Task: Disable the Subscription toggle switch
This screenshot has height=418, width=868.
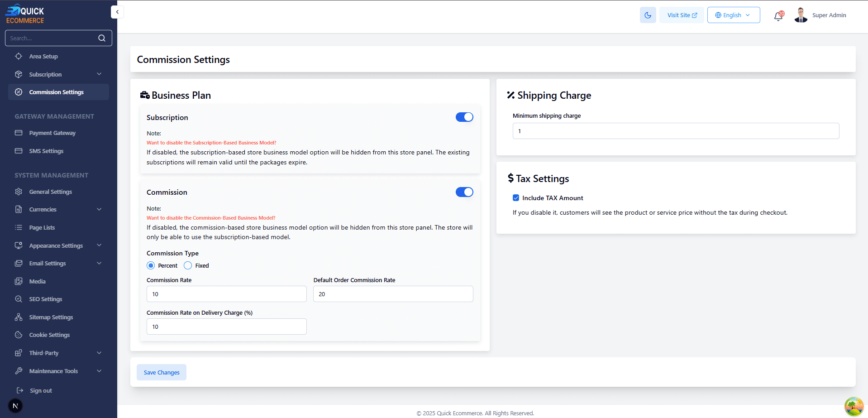Action: (464, 117)
